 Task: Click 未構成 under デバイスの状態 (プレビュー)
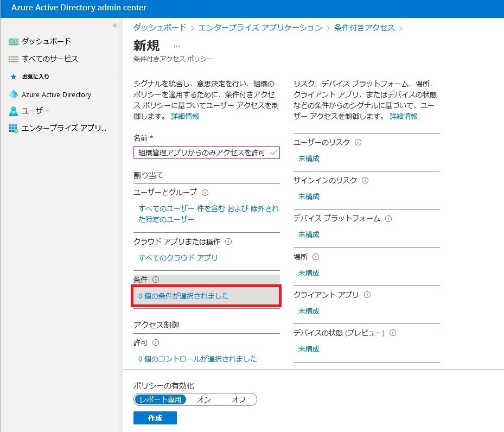tap(309, 349)
